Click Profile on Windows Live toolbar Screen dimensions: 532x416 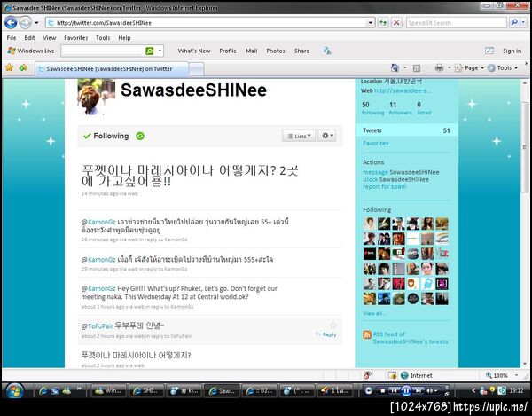pyautogui.click(x=228, y=51)
